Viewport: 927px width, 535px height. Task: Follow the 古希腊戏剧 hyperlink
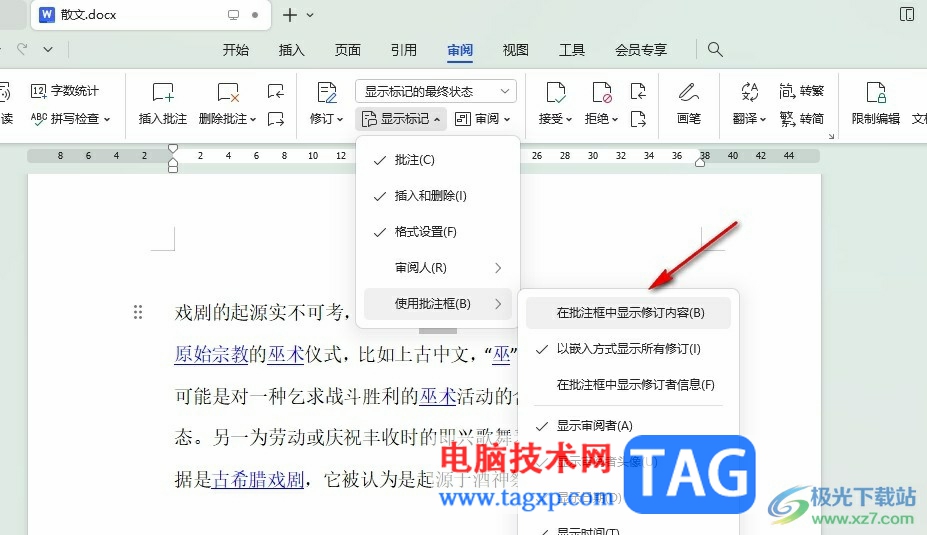click(258, 479)
